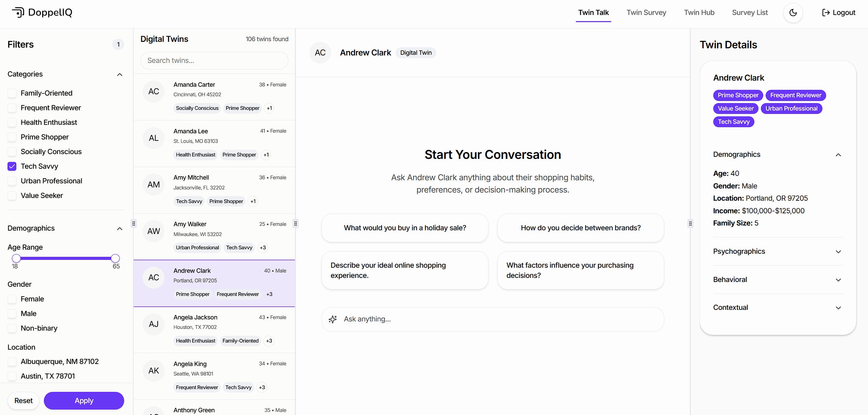
Task: Toggle dark mode with the moon icon
Action: [793, 13]
